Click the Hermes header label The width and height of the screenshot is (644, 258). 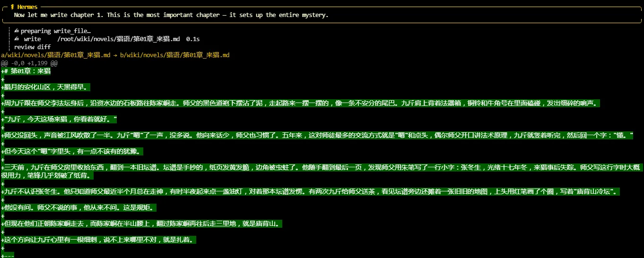pos(27,7)
